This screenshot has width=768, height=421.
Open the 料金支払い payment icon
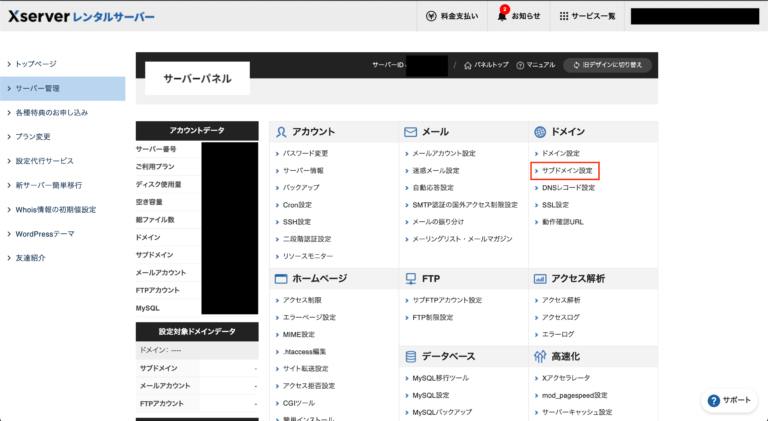(x=430, y=17)
